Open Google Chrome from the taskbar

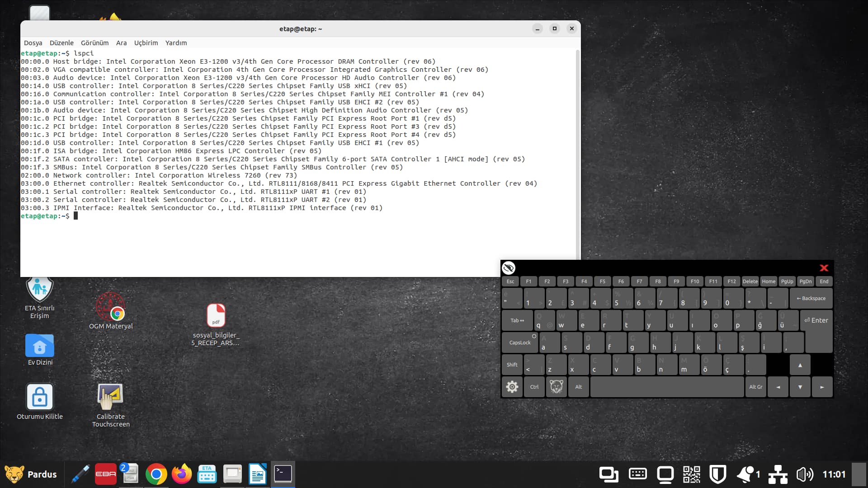[x=156, y=474]
